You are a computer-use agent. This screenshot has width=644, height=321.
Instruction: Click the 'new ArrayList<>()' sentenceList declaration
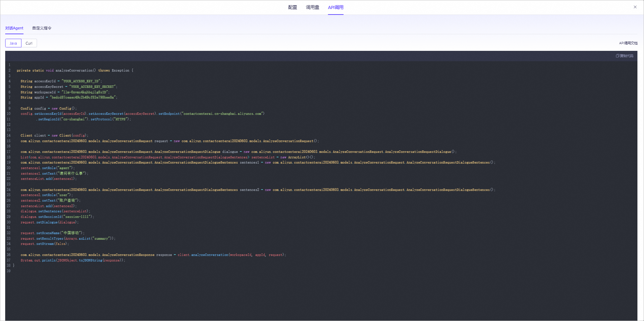pyautogui.click(x=167, y=157)
